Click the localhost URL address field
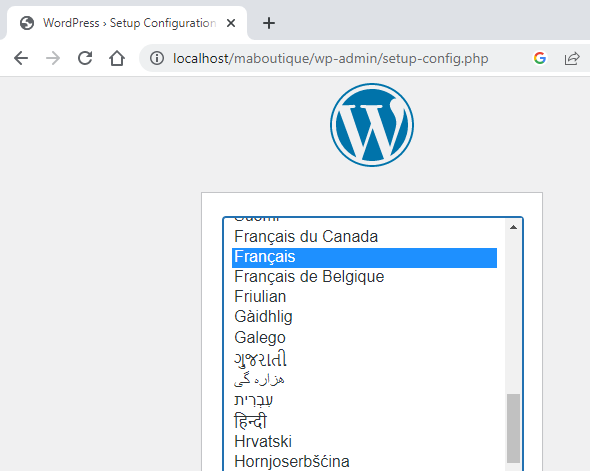590x471 pixels. point(331,58)
